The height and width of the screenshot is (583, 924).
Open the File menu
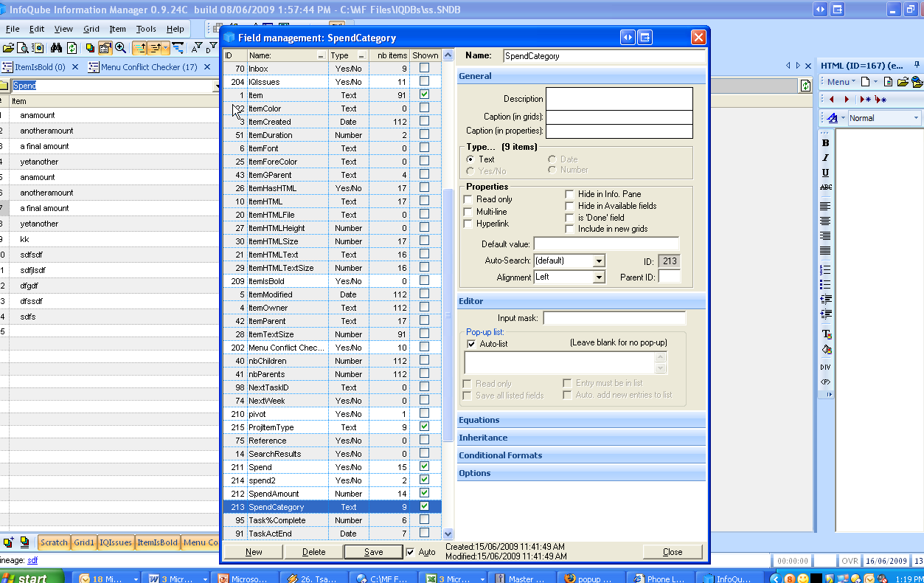tap(13, 29)
